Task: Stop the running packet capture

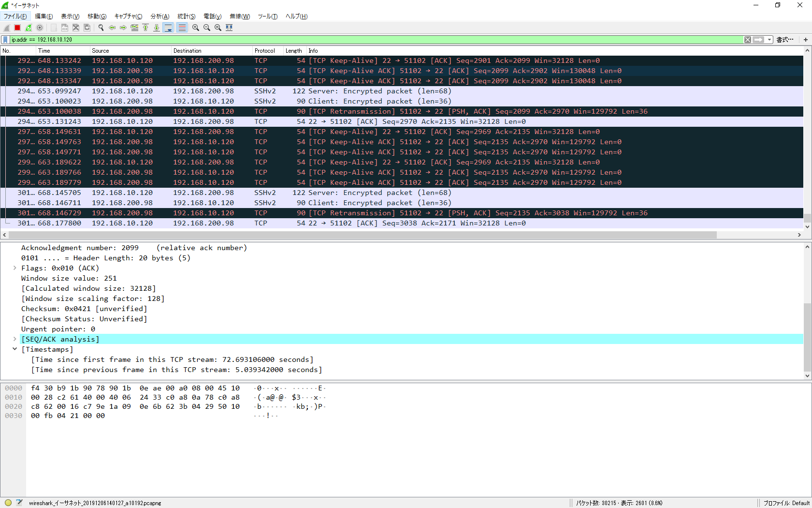Action: [17, 28]
